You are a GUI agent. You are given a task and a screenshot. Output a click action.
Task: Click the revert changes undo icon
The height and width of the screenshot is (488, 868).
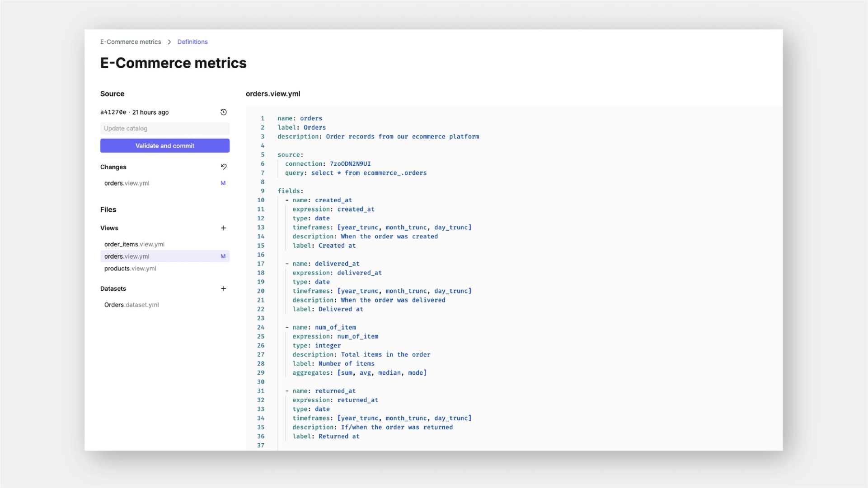tap(223, 167)
